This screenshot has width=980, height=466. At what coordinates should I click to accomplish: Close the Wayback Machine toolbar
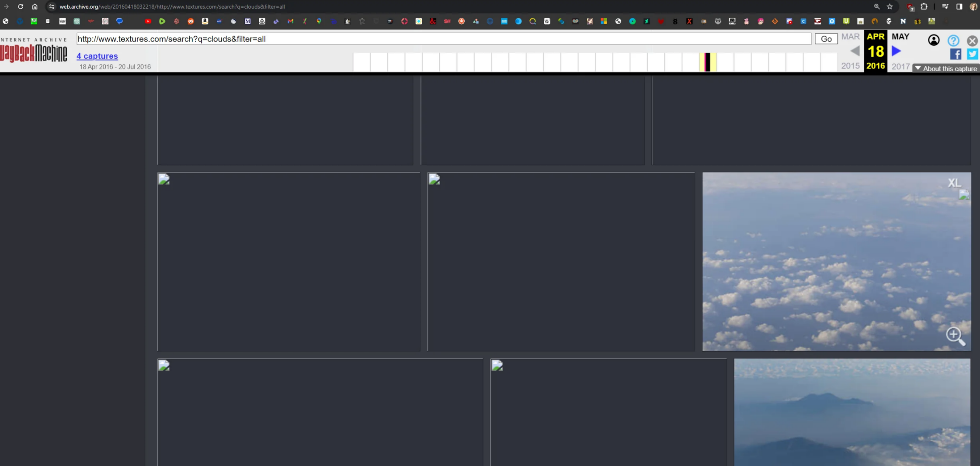(x=972, y=41)
